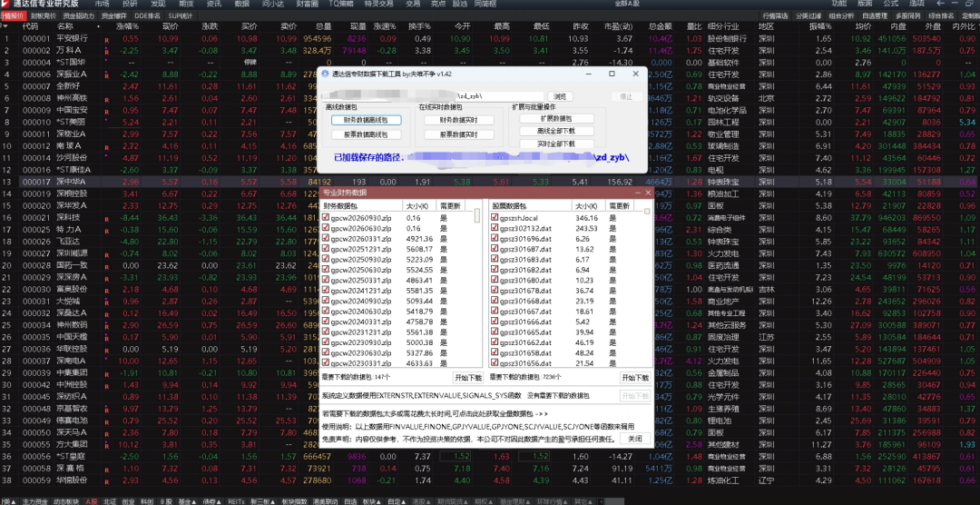Open the 市场 menu
The width and height of the screenshot is (980, 505).
point(102,4)
